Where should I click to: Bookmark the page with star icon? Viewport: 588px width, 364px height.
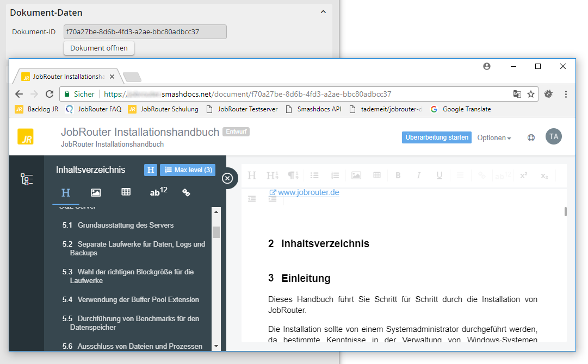(x=531, y=94)
